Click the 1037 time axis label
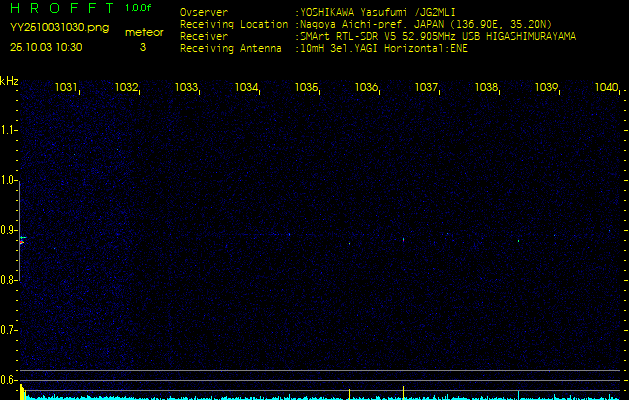 coord(426,87)
